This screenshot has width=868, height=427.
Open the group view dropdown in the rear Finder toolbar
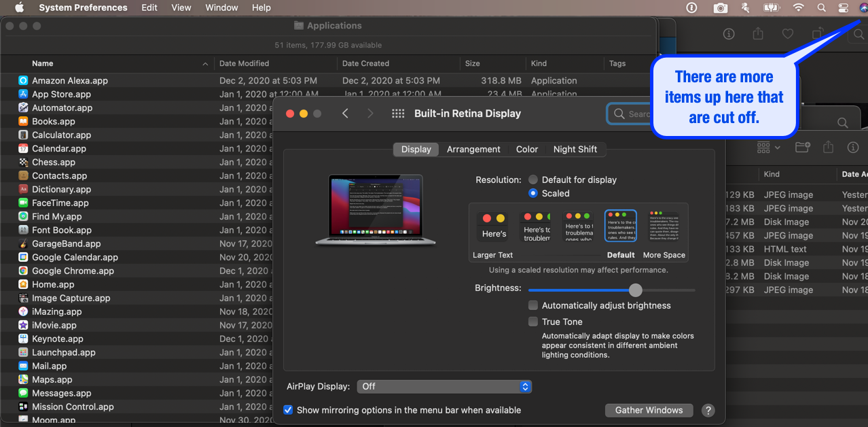768,147
